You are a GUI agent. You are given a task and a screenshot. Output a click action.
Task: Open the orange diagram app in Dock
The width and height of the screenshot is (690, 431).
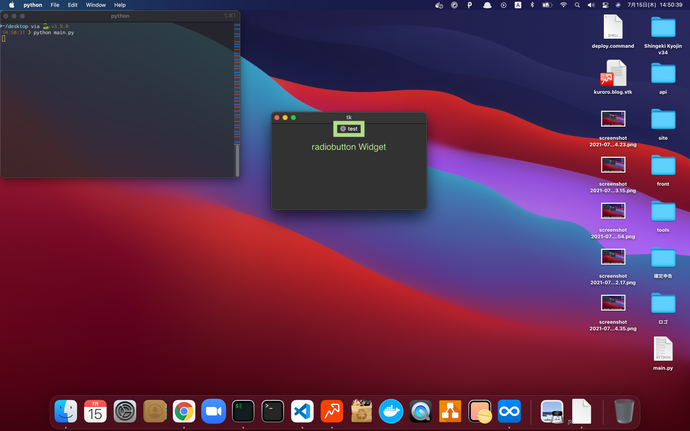[450, 411]
